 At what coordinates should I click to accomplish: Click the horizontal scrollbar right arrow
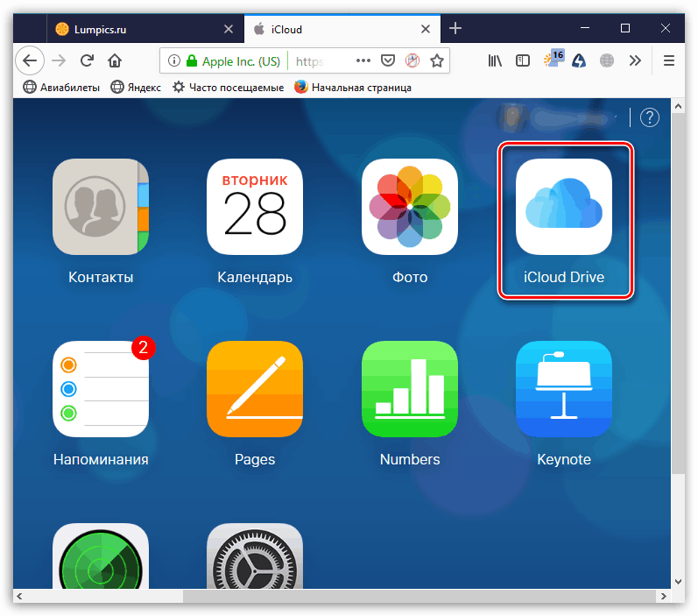(x=664, y=596)
